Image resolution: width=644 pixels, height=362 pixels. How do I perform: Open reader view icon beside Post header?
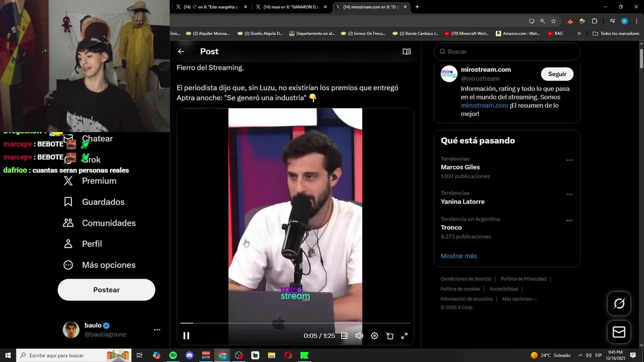coord(407,51)
